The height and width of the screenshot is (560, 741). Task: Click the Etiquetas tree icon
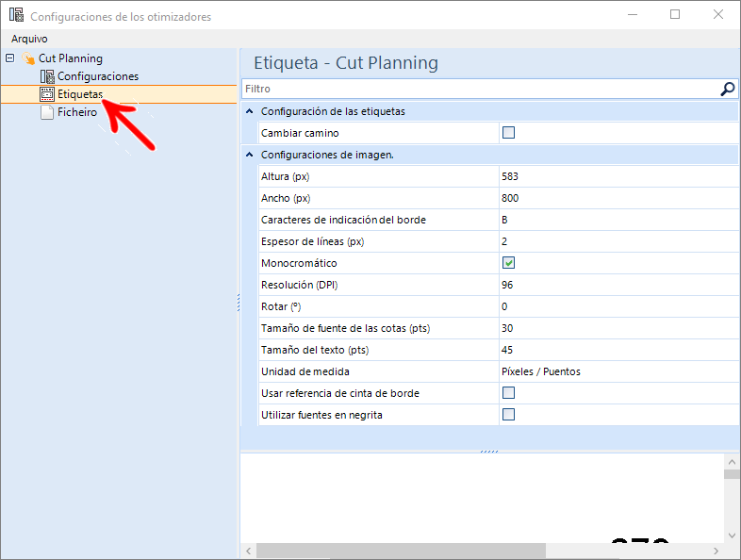[x=47, y=94]
